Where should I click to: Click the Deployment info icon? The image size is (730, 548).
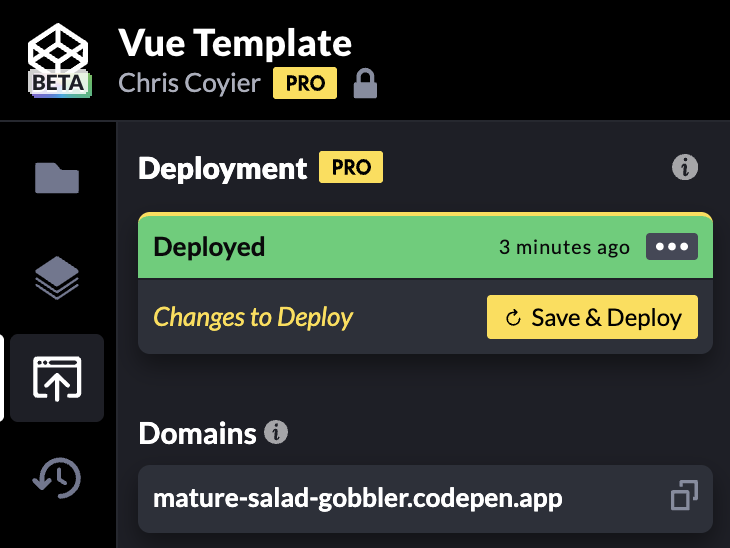pos(684,167)
